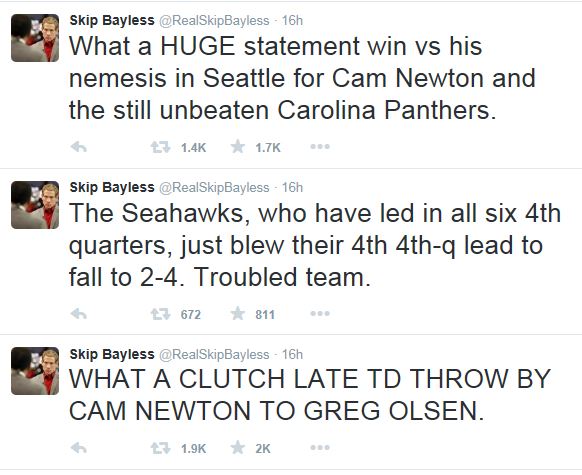Open the 16h timestamp on Greg Olsen tweet
The width and height of the screenshot is (582, 475).
pyautogui.click(x=292, y=354)
